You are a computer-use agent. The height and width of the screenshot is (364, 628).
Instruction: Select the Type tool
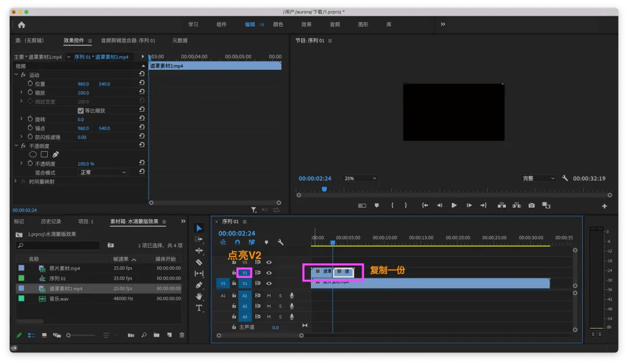click(199, 308)
